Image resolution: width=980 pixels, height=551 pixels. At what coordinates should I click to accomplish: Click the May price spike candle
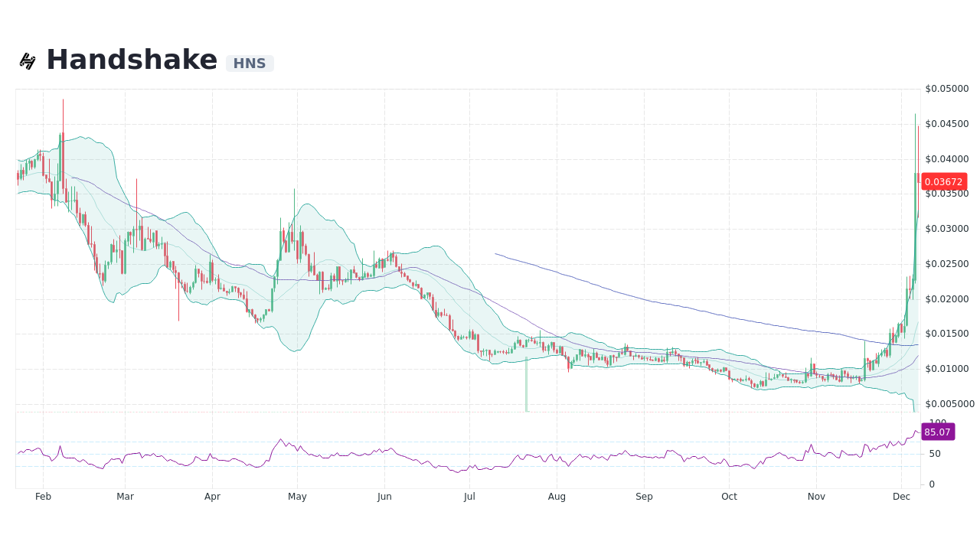(x=293, y=222)
